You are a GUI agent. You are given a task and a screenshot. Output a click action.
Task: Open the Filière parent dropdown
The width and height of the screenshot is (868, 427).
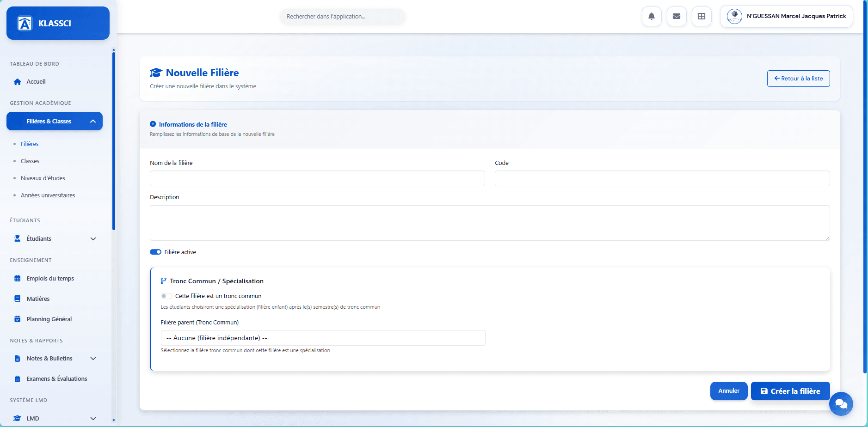pos(322,338)
